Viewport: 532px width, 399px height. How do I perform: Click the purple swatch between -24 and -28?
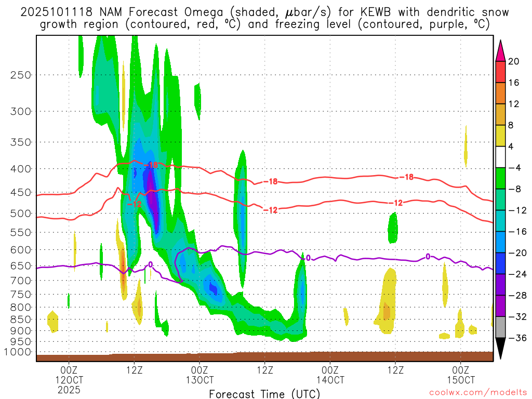point(500,285)
